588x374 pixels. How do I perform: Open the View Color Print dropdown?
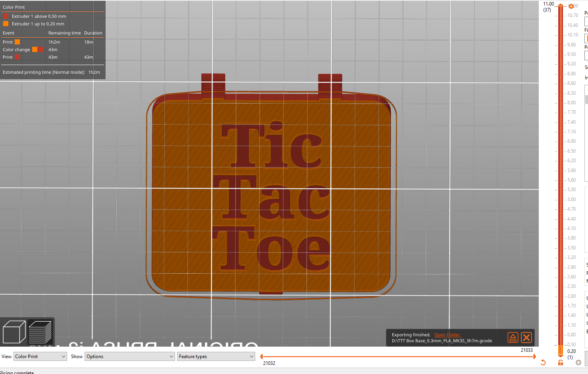[40, 356]
